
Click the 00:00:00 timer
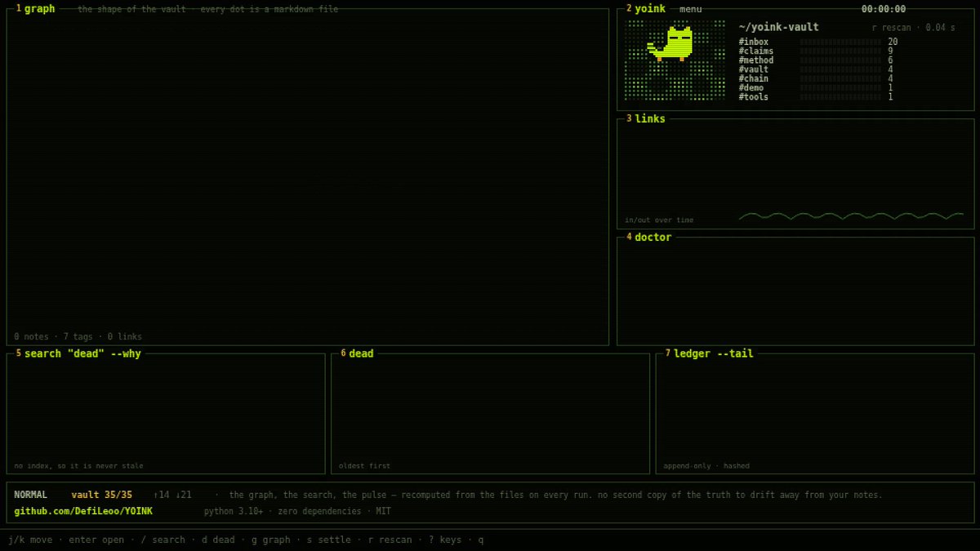883,9
